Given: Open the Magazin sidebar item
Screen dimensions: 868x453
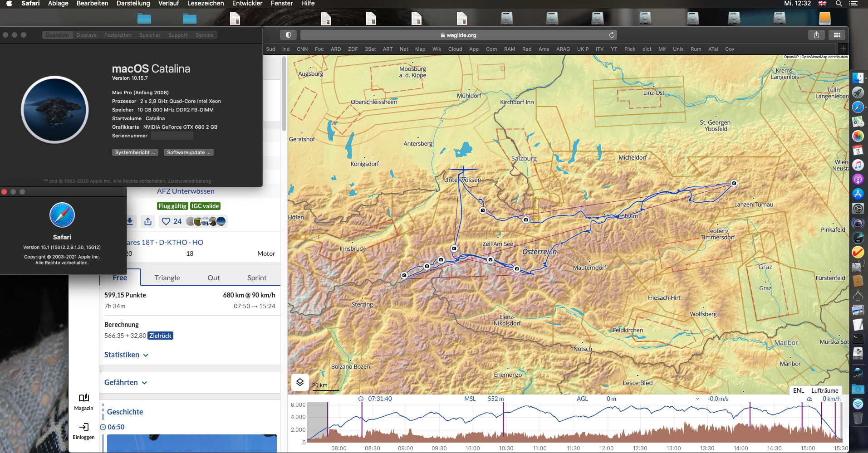Looking at the screenshot, I should [83, 401].
